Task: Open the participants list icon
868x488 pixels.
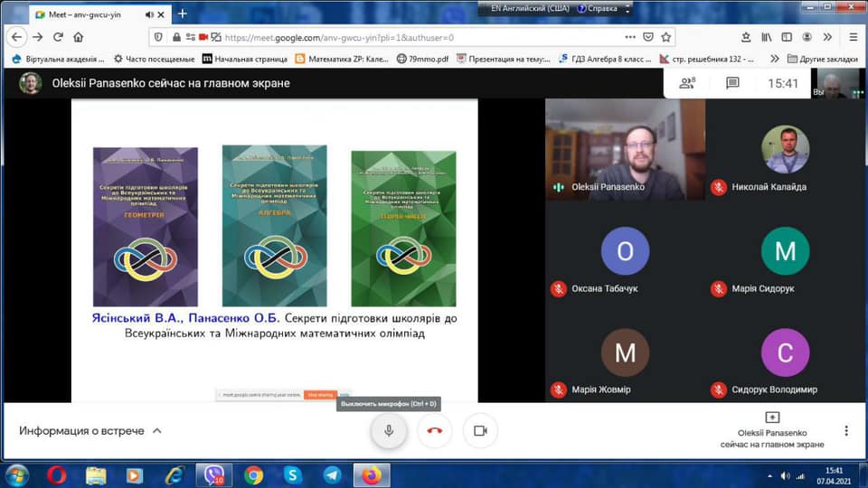Action: [x=687, y=83]
